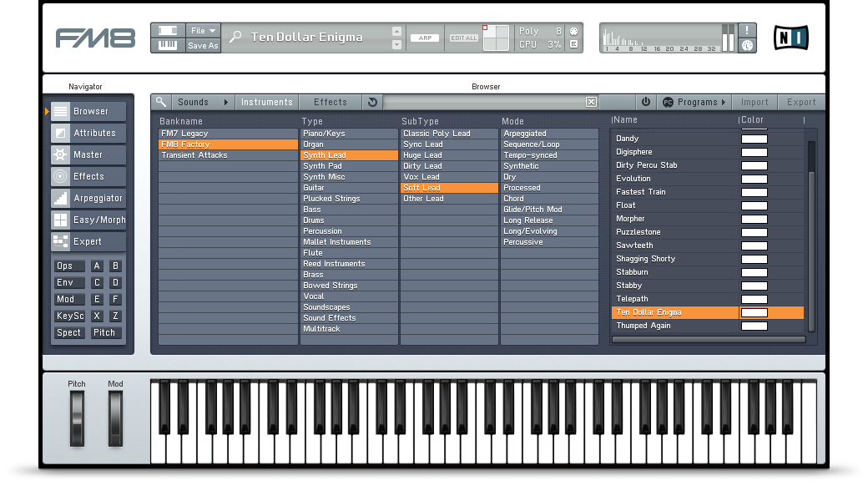Open the Easy/Morph page
The image size is (868, 501).
[x=88, y=220]
